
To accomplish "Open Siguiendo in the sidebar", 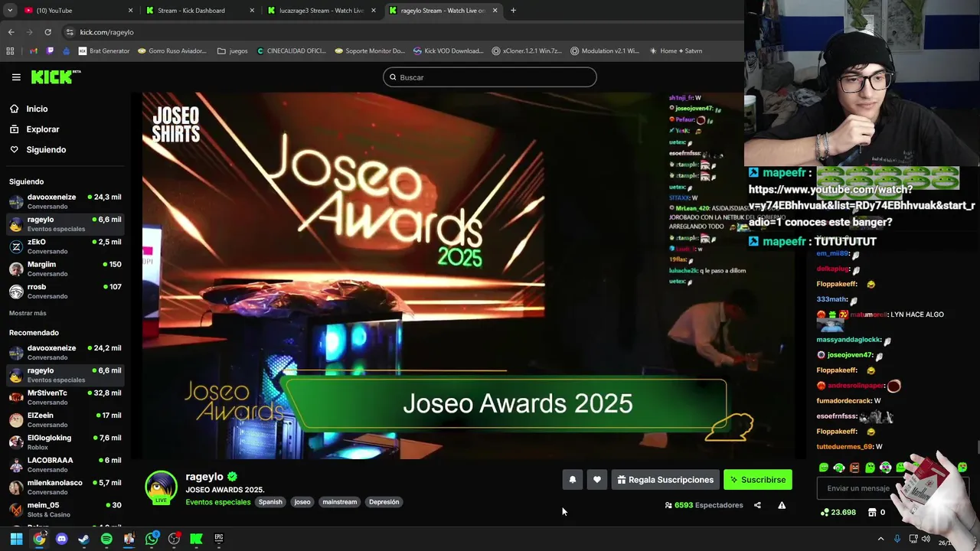I will [x=46, y=150].
